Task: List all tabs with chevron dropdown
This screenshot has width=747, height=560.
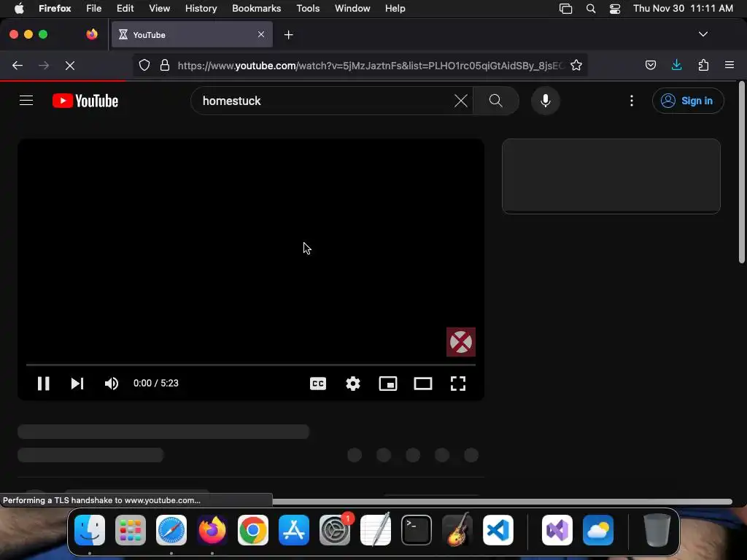Action: click(x=703, y=34)
